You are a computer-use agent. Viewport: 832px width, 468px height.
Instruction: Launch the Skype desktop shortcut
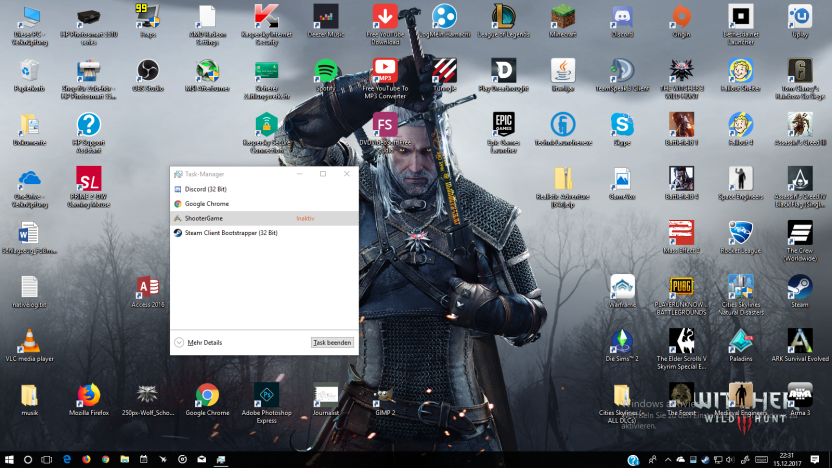pos(622,125)
